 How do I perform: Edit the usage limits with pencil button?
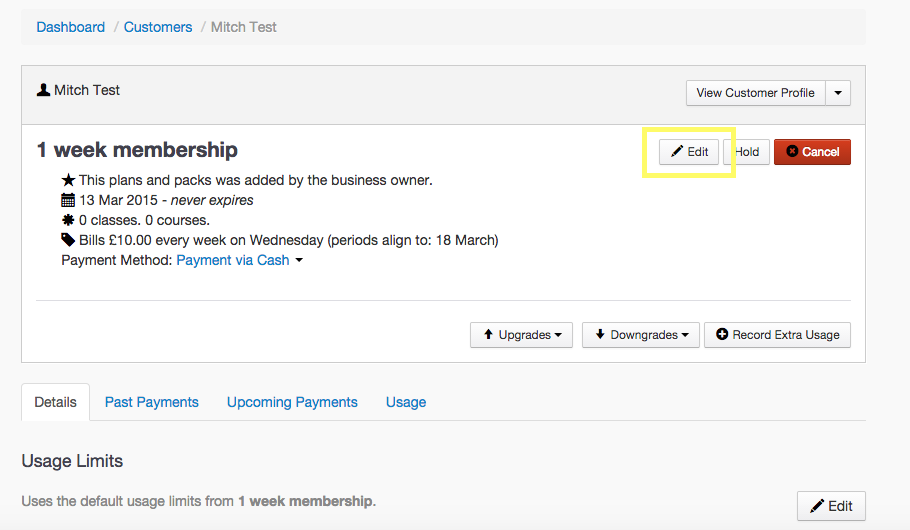click(830, 506)
